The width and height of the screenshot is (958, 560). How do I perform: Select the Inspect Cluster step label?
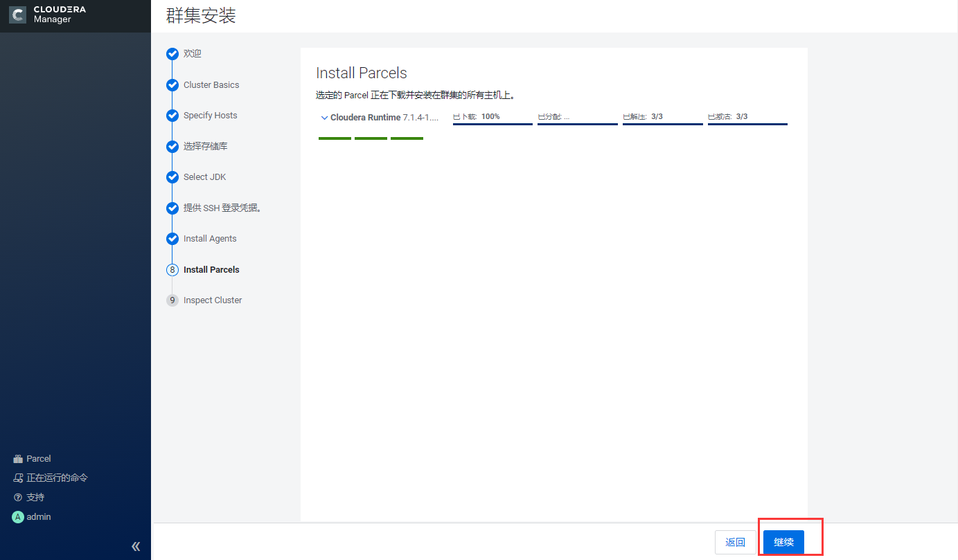[213, 300]
